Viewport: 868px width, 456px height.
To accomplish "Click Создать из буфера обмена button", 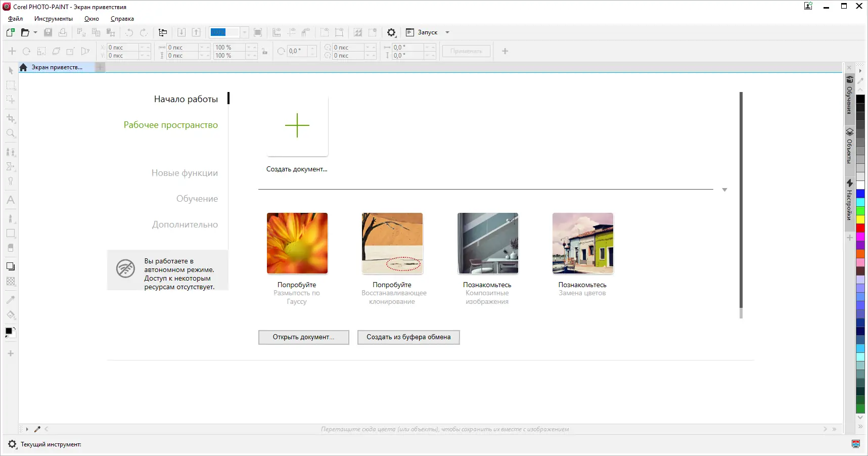I will pyautogui.click(x=408, y=337).
